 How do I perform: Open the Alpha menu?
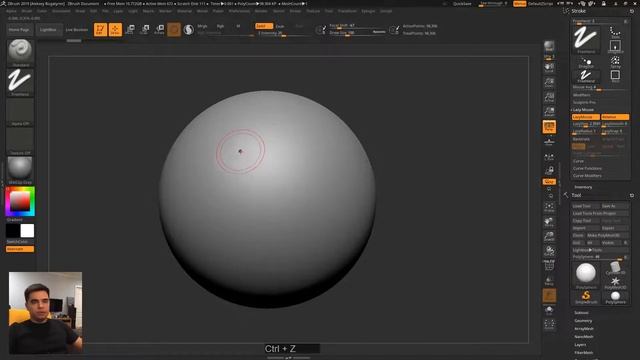pos(11,11)
